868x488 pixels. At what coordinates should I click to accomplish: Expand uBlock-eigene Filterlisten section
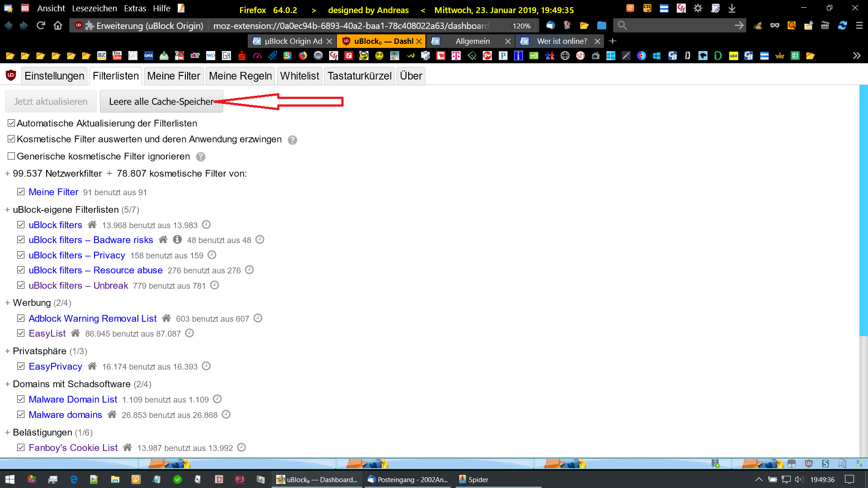point(7,210)
